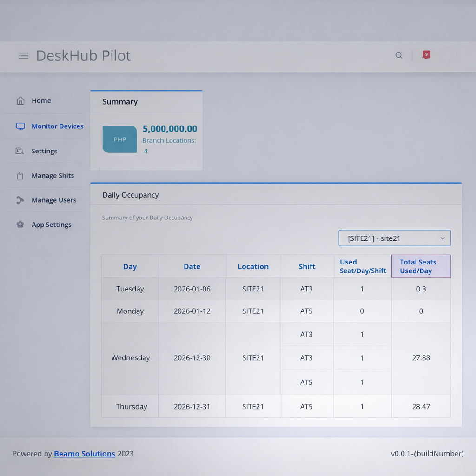Viewport: 476px width, 476px height.
Task: Open notifications with red badge
Action: click(x=426, y=55)
